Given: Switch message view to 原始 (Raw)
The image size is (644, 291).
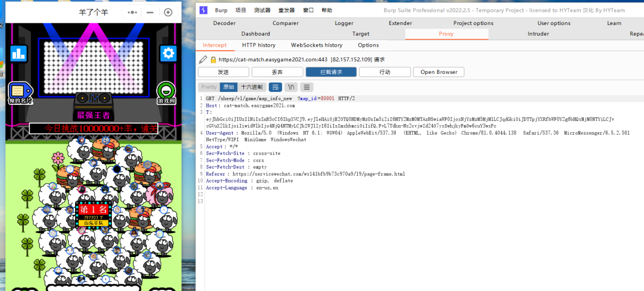Looking at the screenshot, I should point(228,86).
